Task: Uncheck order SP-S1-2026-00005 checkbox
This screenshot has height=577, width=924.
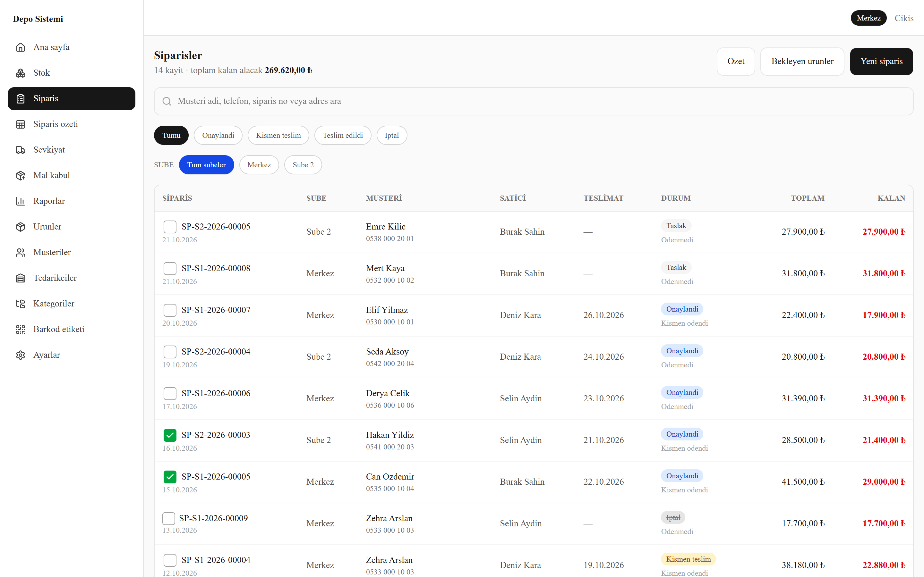Action: [170, 477]
